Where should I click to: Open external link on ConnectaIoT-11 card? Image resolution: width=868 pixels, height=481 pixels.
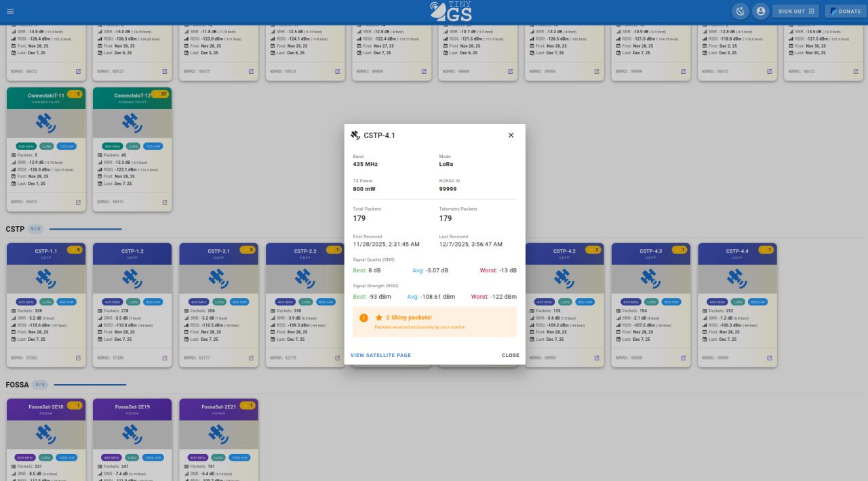point(78,202)
